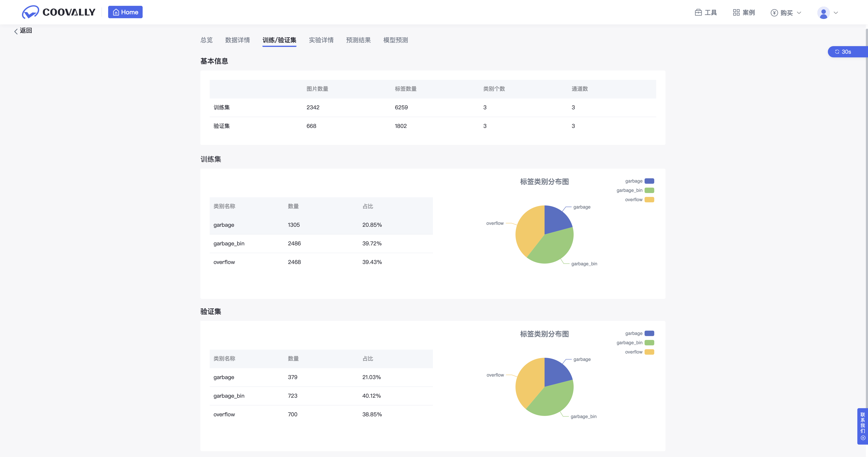Click the 30s auto-refresh icon

coord(837,52)
